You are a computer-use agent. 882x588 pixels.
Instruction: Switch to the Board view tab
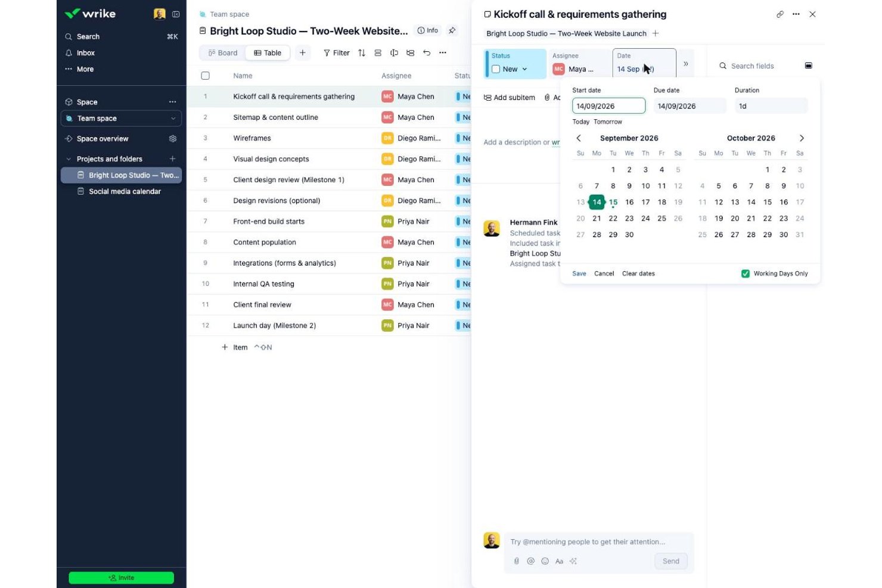223,53
